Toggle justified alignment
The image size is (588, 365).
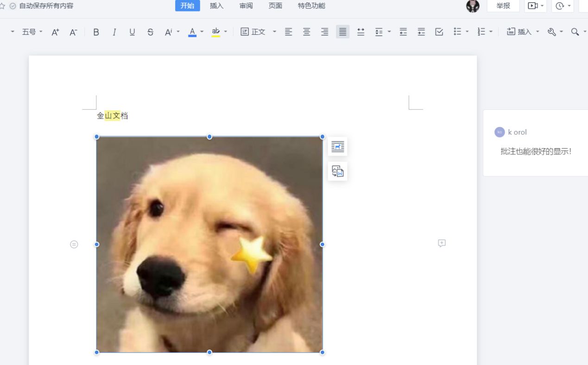click(x=342, y=32)
